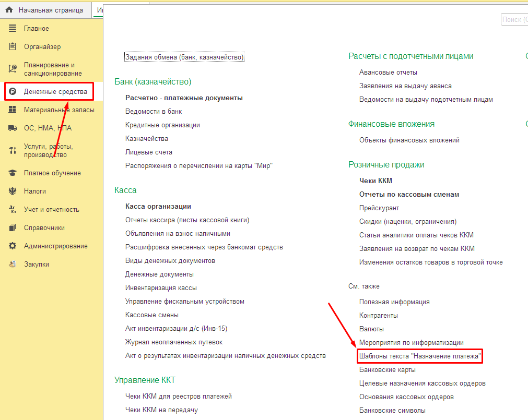
Task: Open Чеки ККМ для реестров платежей
Action: [179, 397]
